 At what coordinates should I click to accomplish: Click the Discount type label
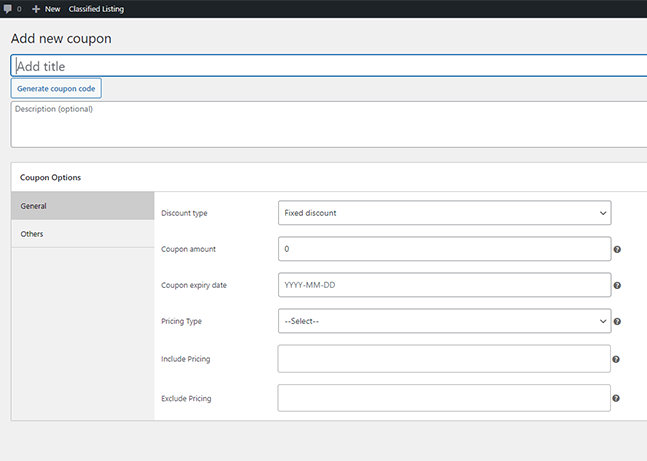click(x=184, y=213)
